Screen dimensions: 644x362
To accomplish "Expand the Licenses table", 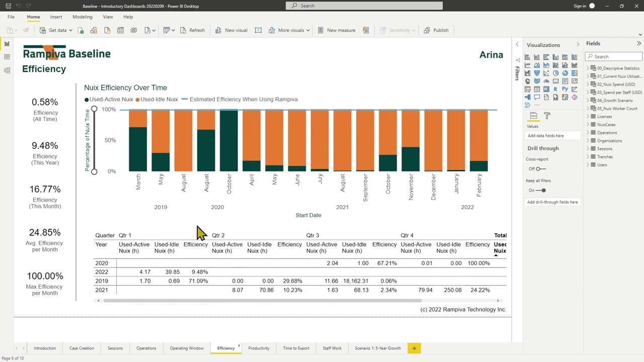I will [x=588, y=117].
